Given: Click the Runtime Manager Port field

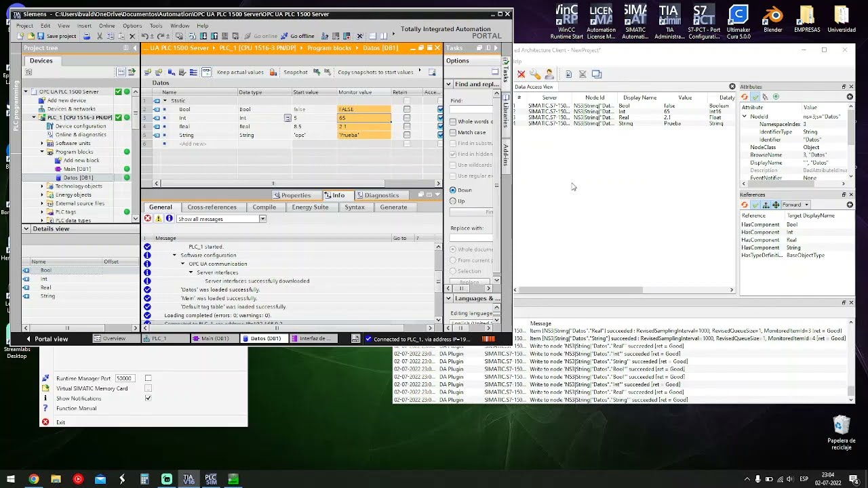Looking at the screenshot, I should pos(125,378).
